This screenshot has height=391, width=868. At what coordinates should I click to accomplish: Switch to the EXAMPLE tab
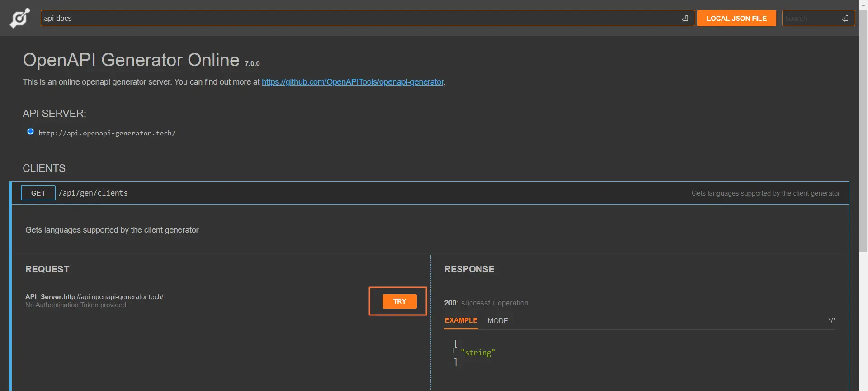pos(461,320)
